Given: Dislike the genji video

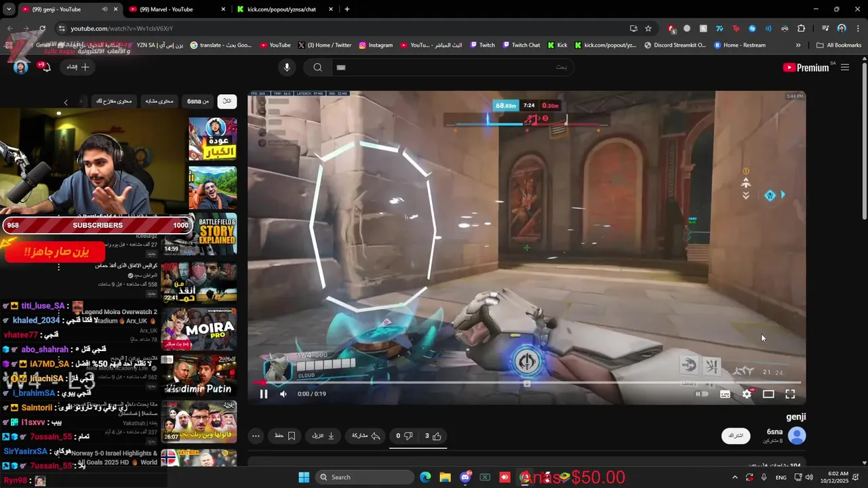Looking at the screenshot, I should click(404, 436).
